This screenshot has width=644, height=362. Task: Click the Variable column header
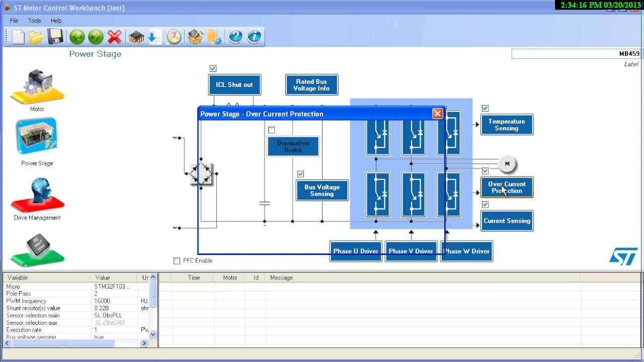pyautogui.click(x=47, y=278)
